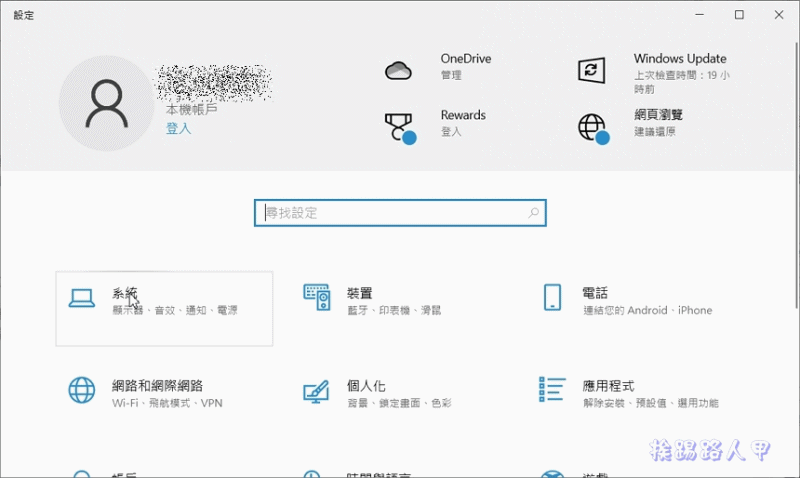The image size is (800, 478).
Task: Click the search magnifier icon
Action: [x=533, y=213]
